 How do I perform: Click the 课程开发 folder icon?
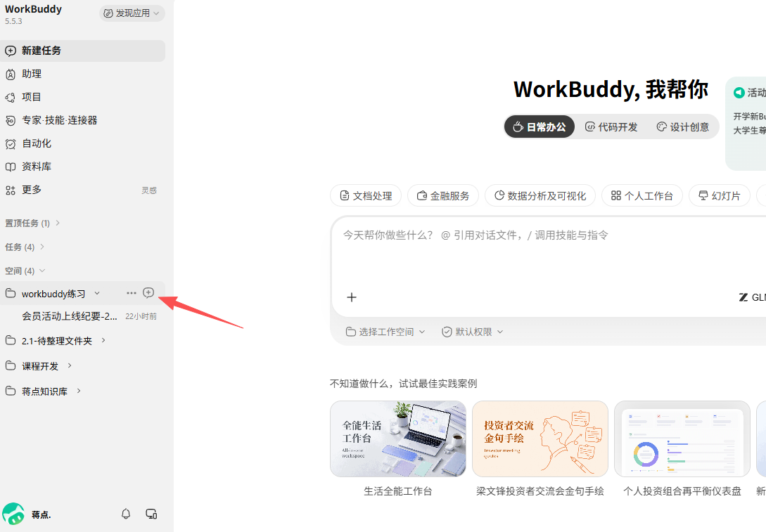[x=11, y=365]
